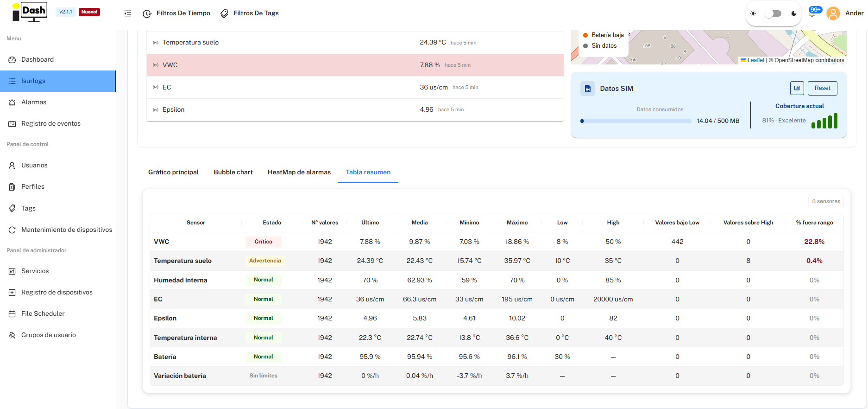Click the 22.8% fuera rango value
Image resolution: width=868 pixels, height=409 pixels.
pyautogui.click(x=814, y=242)
